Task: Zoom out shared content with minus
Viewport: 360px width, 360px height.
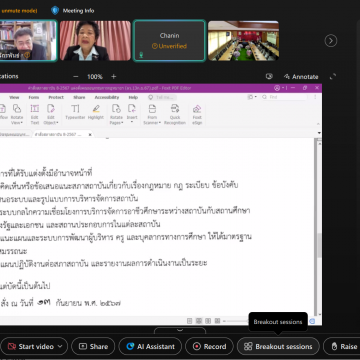Action: 76,77
